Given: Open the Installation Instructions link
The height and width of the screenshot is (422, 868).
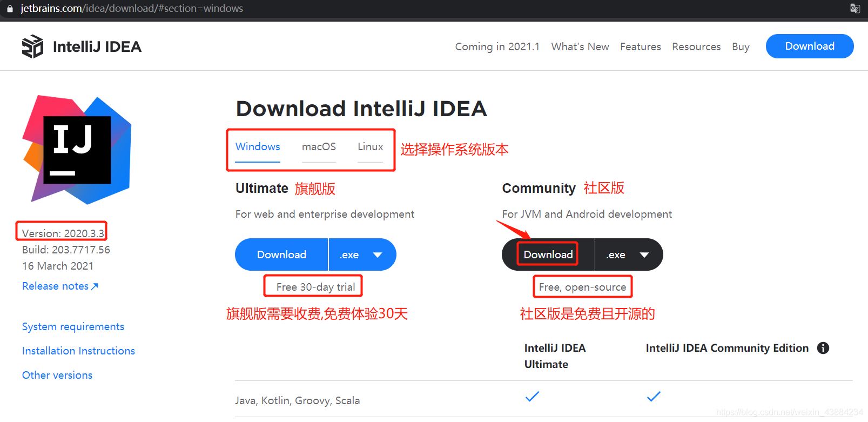Looking at the screenshot, I should pyautogui.click(x=78, y=351).
